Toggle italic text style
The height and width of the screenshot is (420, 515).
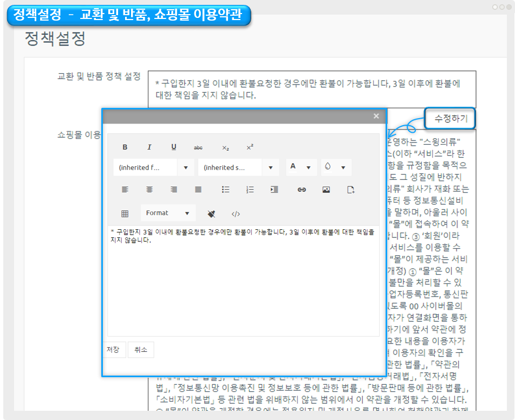click(149, 147)
